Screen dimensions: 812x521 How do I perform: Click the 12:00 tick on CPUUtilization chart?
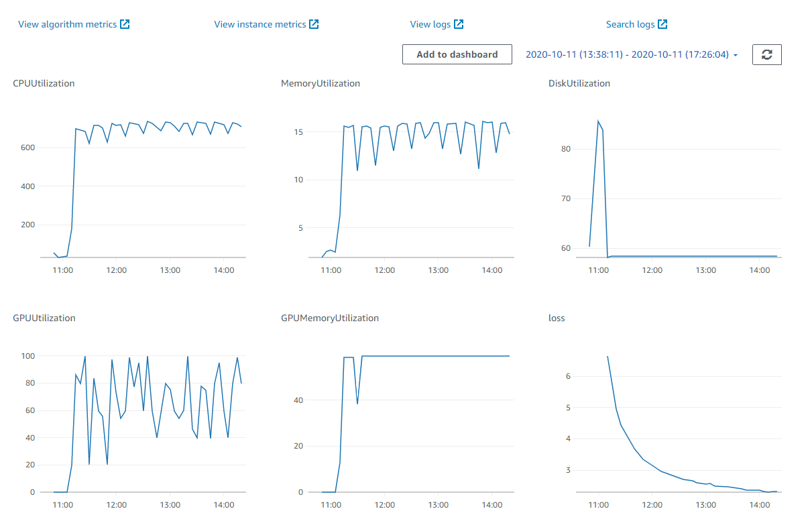pos(117,270)
